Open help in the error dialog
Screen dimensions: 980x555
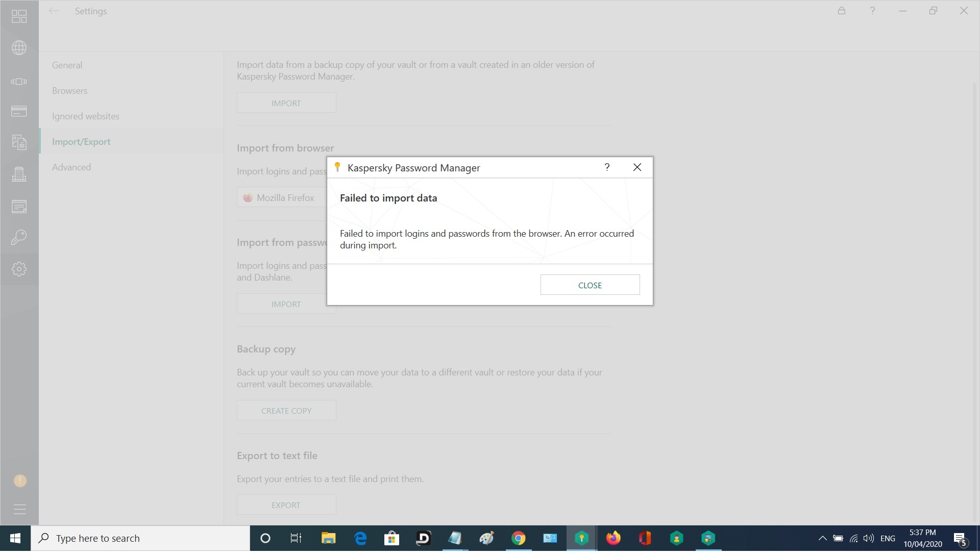(607, 167)
